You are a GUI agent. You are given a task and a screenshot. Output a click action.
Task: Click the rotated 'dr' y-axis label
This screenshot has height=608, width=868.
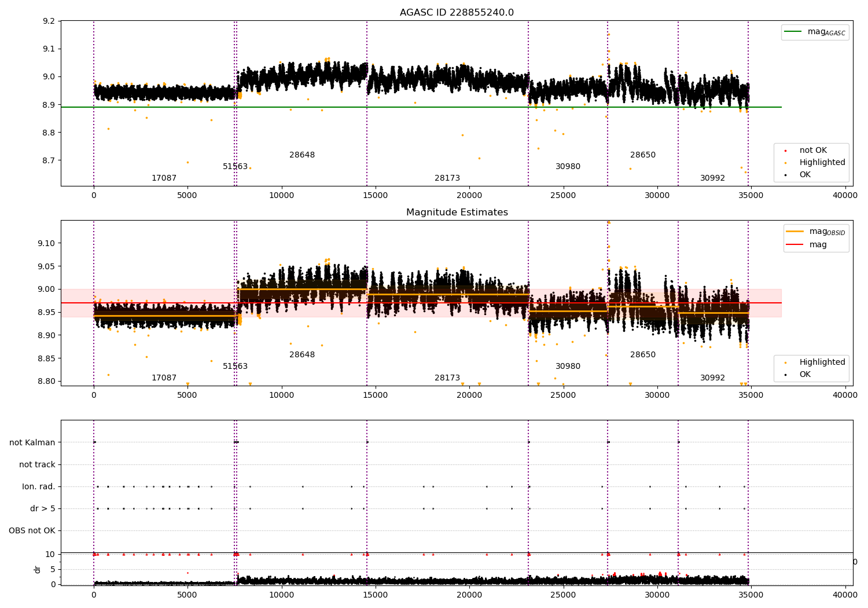tap(38, 569)
